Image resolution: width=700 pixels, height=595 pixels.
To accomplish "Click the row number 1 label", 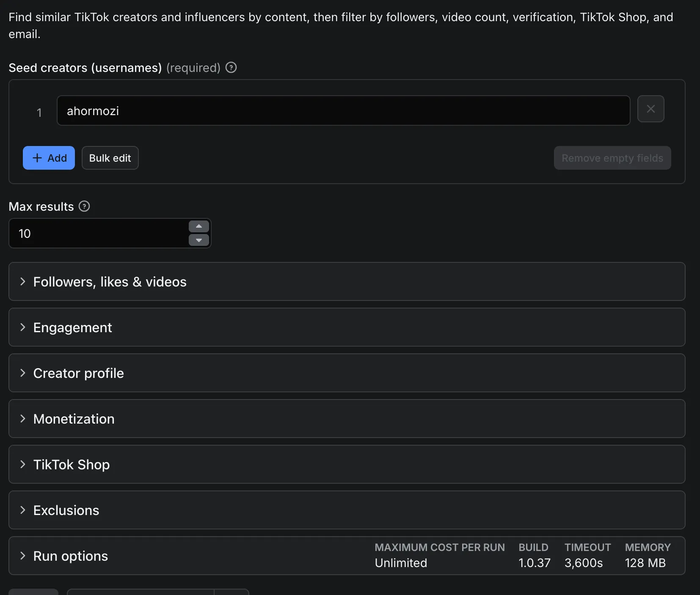I will (39, 113).
